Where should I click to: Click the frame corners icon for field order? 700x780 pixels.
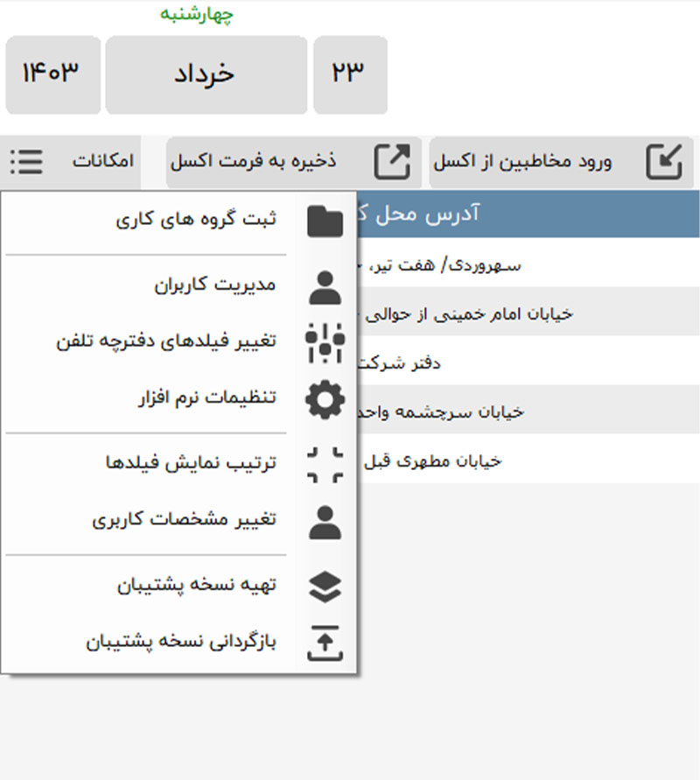325,464
